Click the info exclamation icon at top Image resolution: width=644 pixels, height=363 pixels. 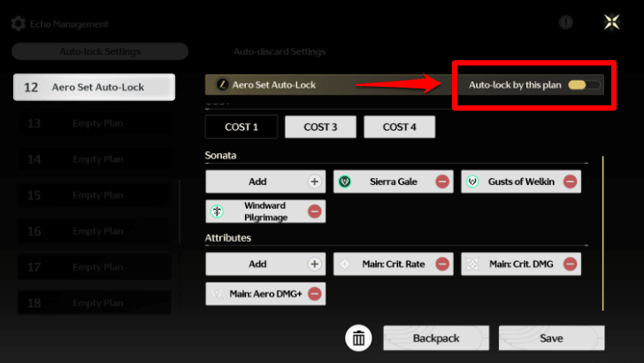tap(566, 23)
